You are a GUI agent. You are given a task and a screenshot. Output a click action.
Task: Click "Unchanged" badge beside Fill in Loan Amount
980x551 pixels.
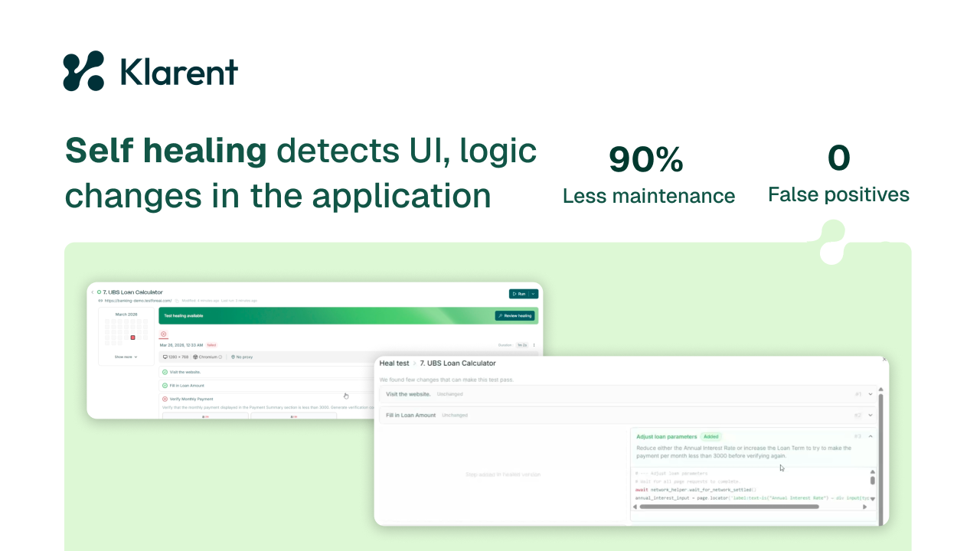(x=455, y=416)
